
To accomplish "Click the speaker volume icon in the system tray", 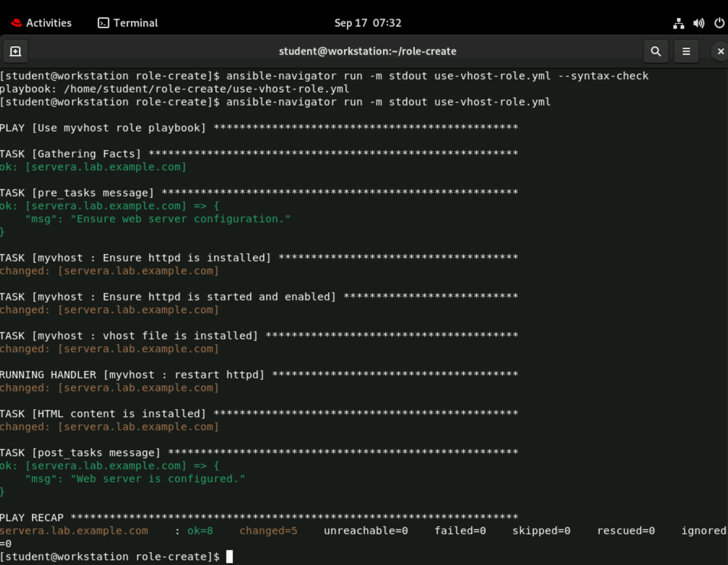I will 699,23.
